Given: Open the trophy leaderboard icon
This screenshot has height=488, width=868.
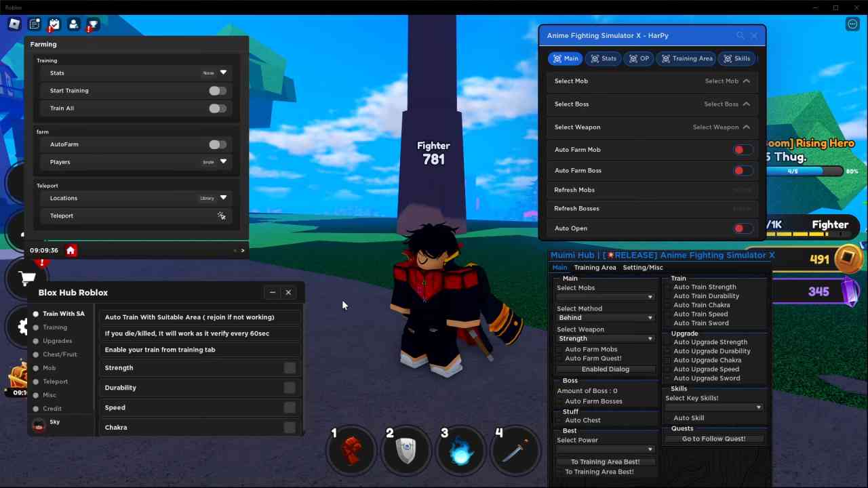Looking at the screenshot, I should [94, 24].
